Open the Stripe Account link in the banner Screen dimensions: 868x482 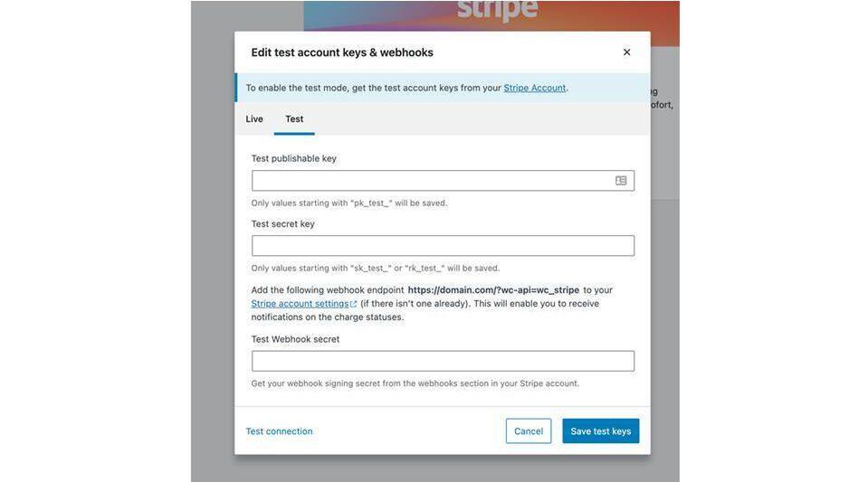534,88
